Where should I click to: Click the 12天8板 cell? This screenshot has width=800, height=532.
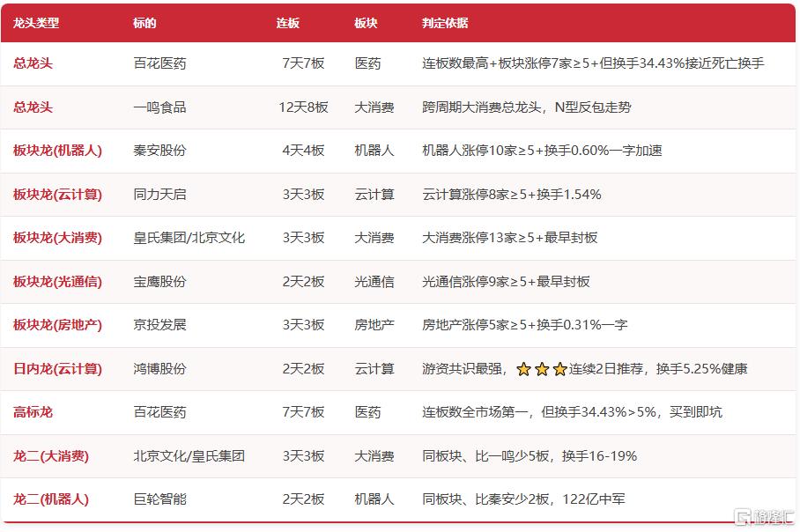click(304, 107)
